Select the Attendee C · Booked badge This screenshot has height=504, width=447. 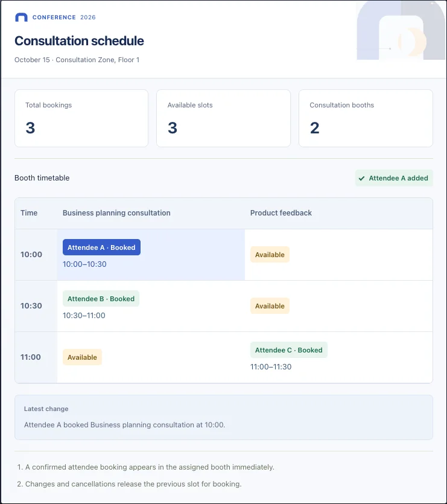coord(288,350)
